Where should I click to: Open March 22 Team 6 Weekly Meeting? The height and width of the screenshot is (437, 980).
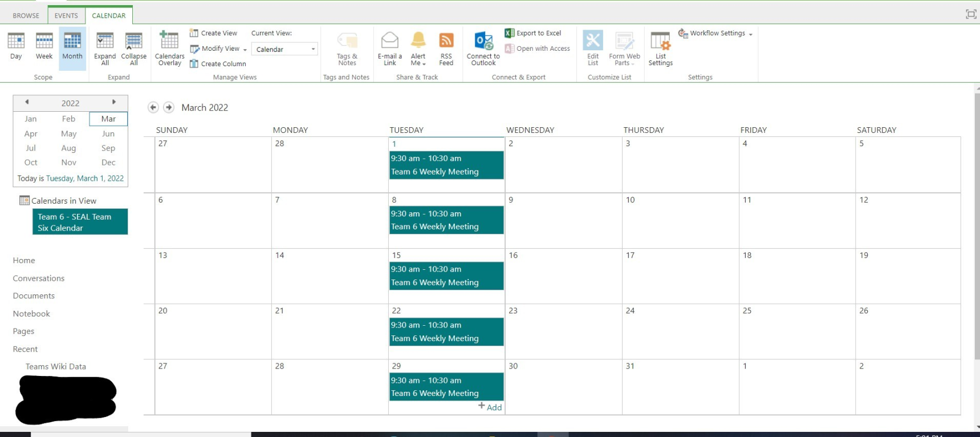tap(446, 331)
